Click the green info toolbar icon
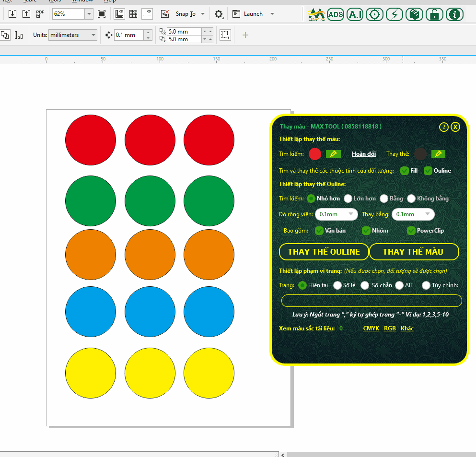Viewport: 476px width, 457px height. coord(454,14)
